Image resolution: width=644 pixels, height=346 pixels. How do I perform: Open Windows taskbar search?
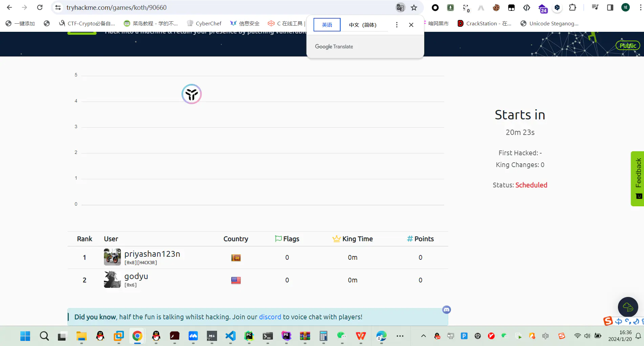point(44,336)
